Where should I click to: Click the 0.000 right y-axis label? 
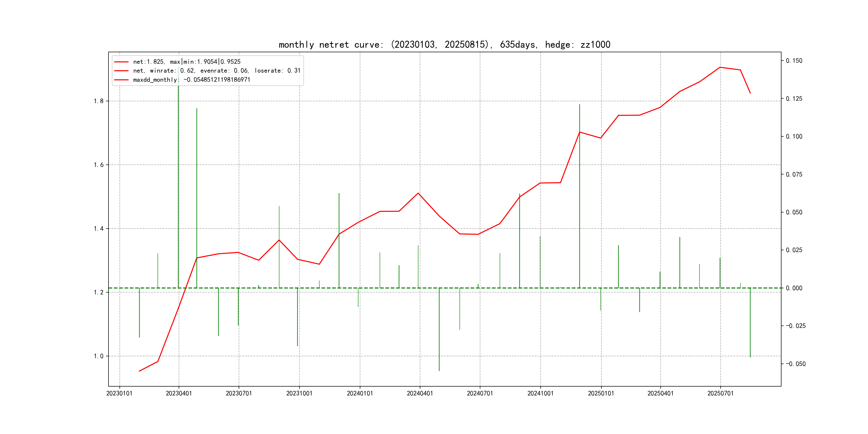point(794,288)
